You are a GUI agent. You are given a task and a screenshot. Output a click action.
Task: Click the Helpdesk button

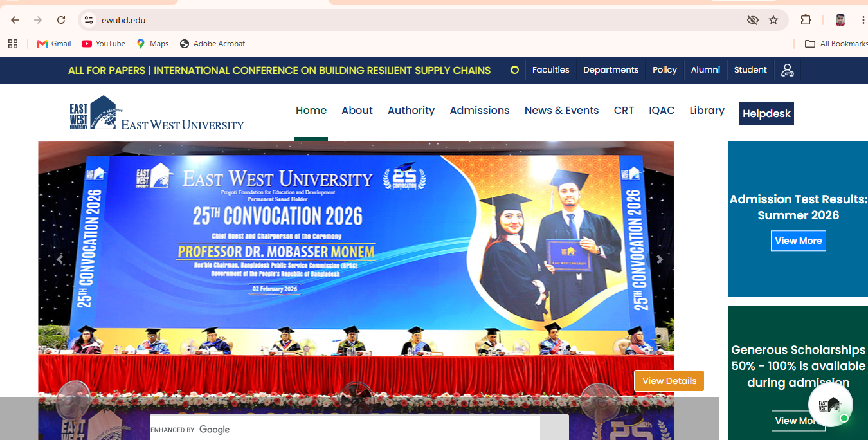point(766,113)
